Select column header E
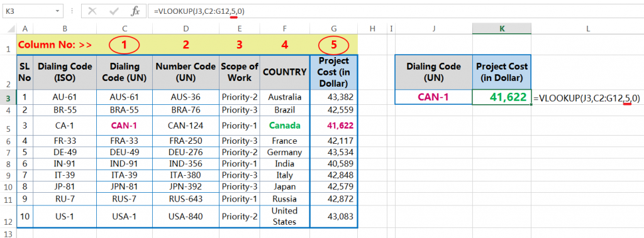The image size is (644, 238). (240, 29)
